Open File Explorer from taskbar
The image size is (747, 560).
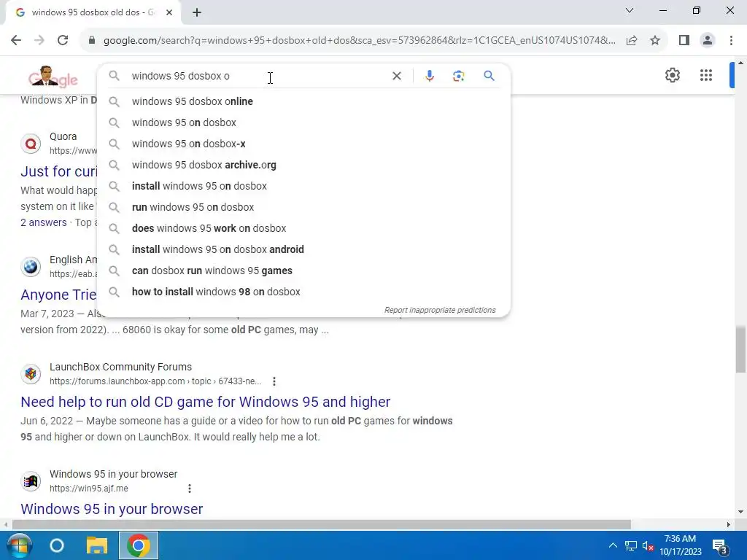97,545
